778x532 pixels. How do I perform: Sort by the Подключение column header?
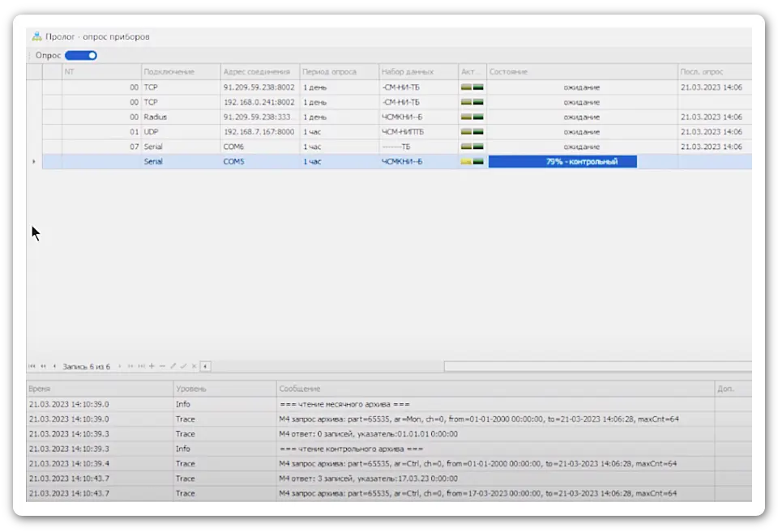click(x=180, y=72)
